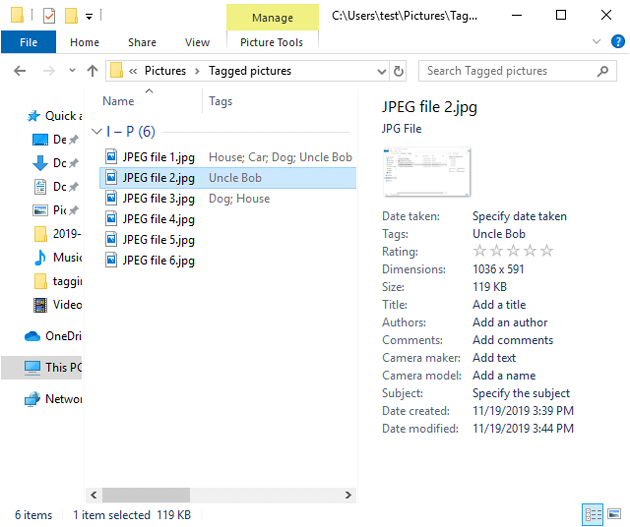Open the Music folder icon
630x527 pixels.
(x=40, y=257)
